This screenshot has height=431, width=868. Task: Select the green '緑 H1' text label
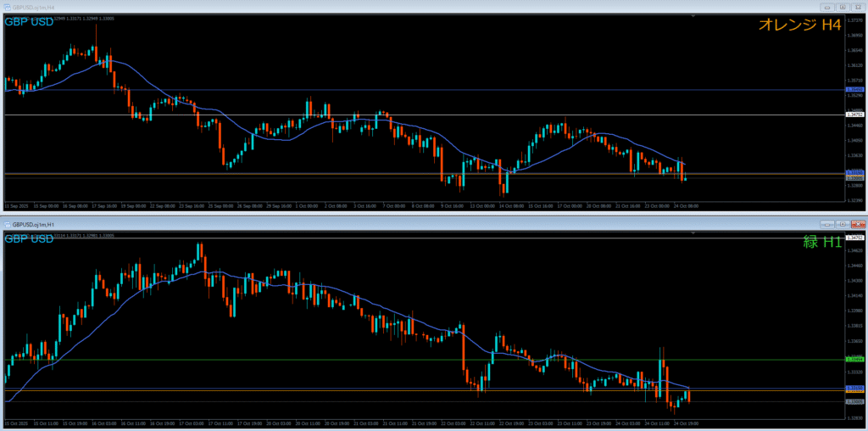[x=821, y=242]
